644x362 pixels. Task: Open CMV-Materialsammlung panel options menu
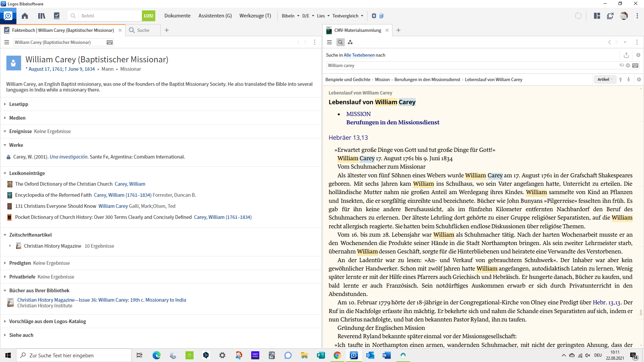coord(637,42)
